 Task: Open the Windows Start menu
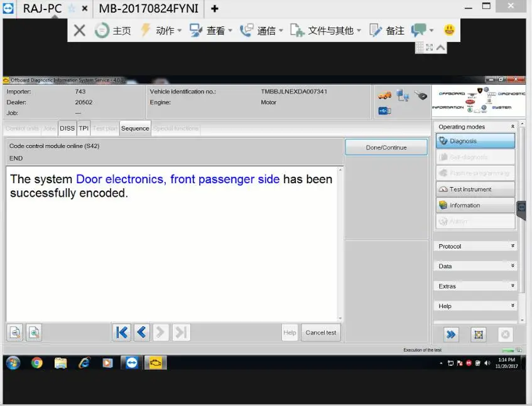point(13,363)
